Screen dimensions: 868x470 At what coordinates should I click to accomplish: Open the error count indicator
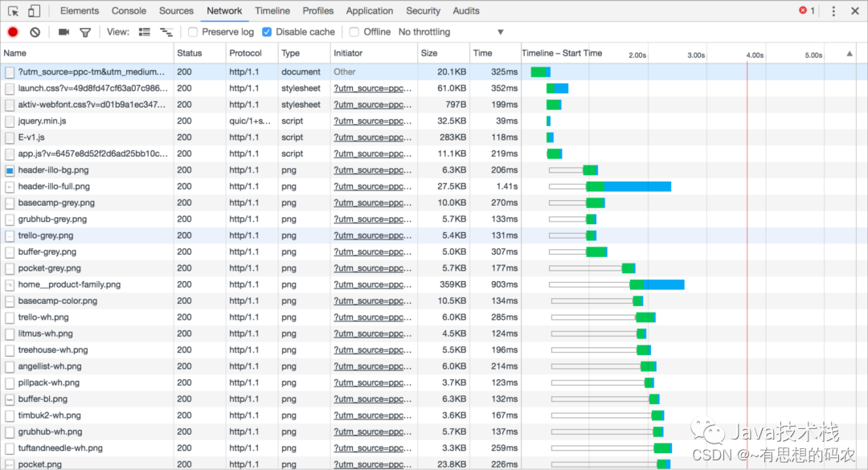[807, 10]
